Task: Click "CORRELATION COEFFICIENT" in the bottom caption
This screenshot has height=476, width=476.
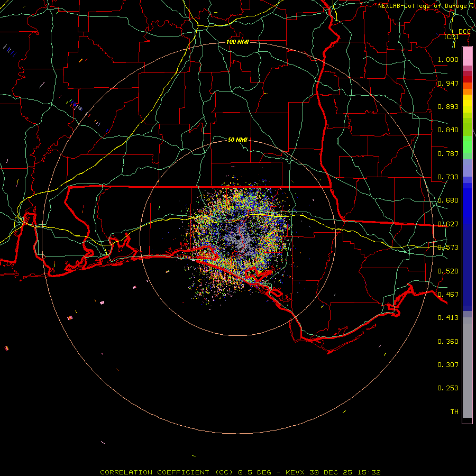Action: 154,472
